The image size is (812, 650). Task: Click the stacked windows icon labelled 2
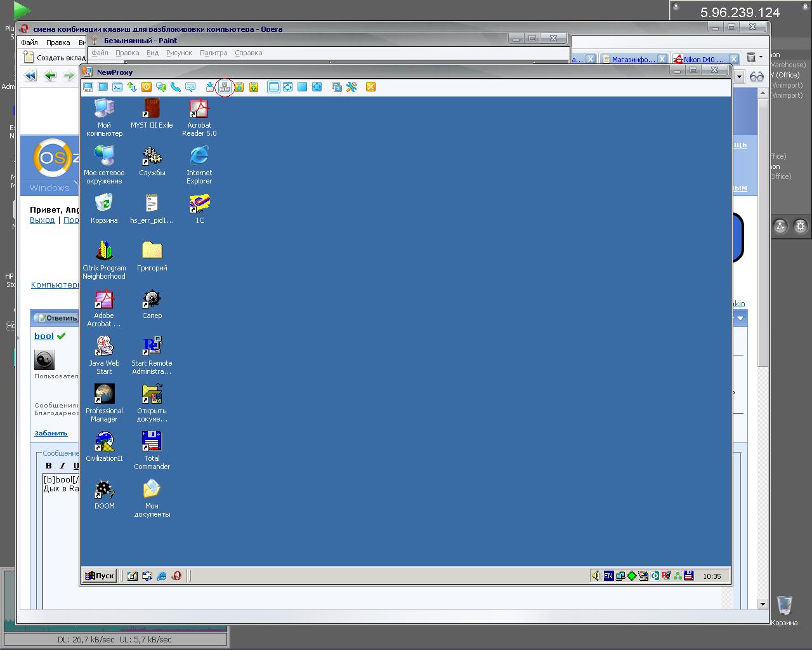[x=337, y=87]
